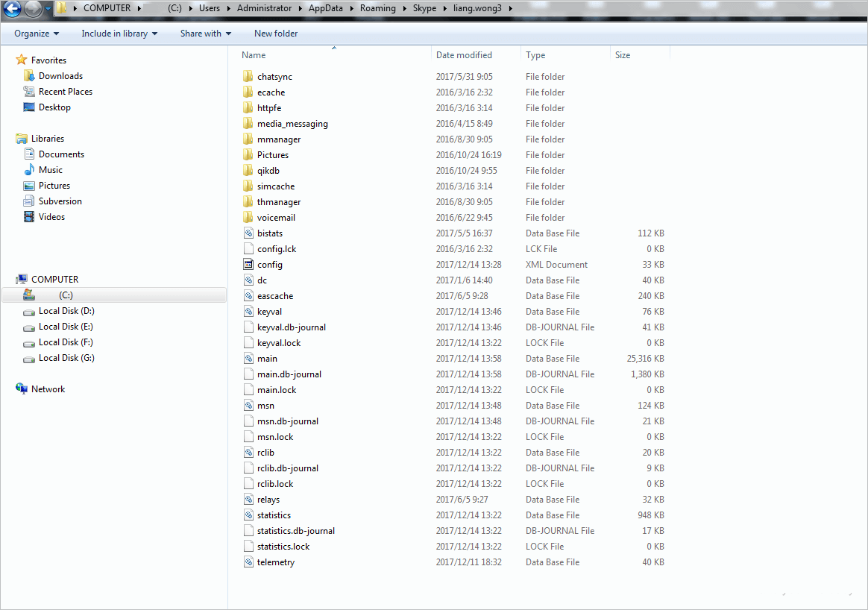Viewport: 868px width, 610px height.
Task: Open the Music library
Action: click(51, 169)
